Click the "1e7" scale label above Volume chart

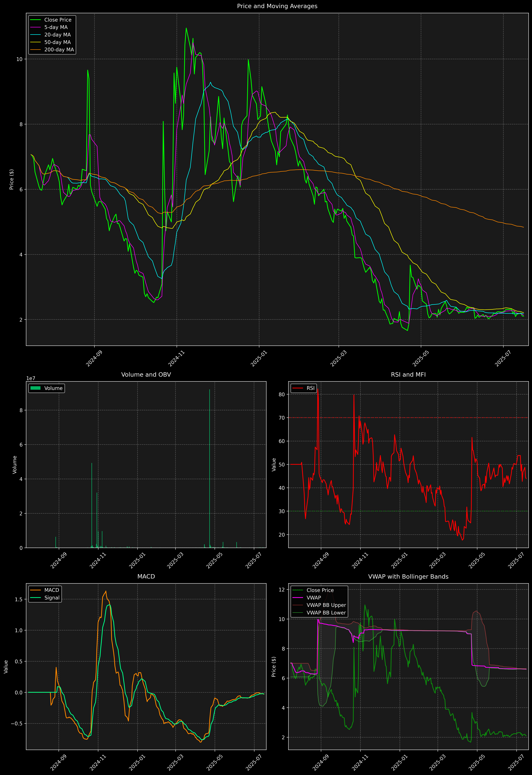tap(31, 379)
